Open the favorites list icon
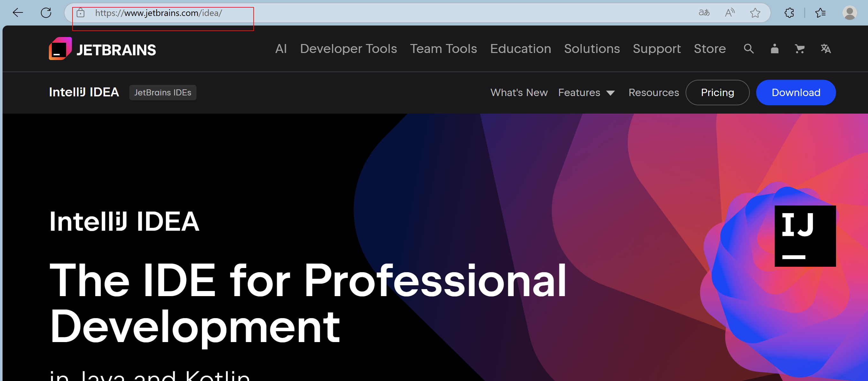This screenshot has width=868, height=381. pos(820,13)
